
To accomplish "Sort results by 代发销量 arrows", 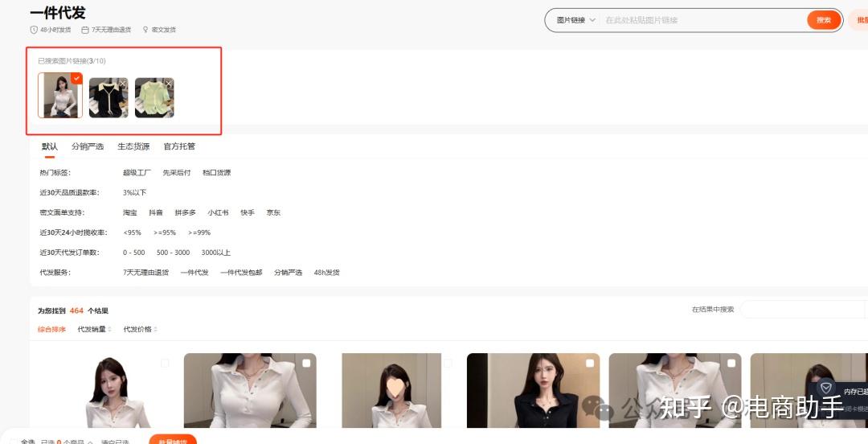I will pos(110,329).
